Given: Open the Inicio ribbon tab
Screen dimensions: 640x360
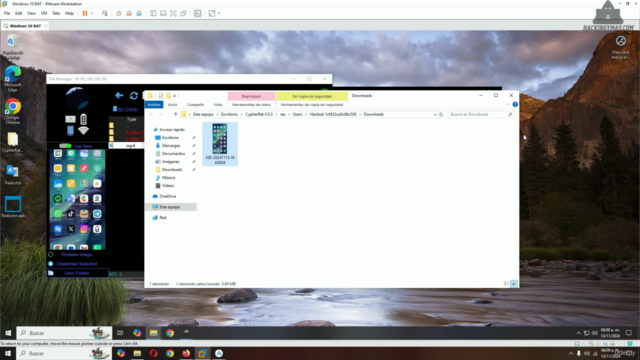Looking at the screenshot, I should click(173, 105).
